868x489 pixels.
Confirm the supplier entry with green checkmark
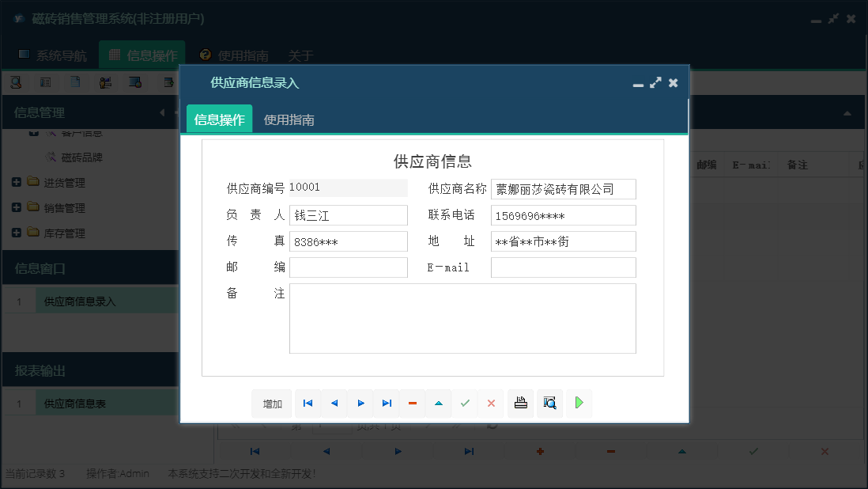(465, 404)
